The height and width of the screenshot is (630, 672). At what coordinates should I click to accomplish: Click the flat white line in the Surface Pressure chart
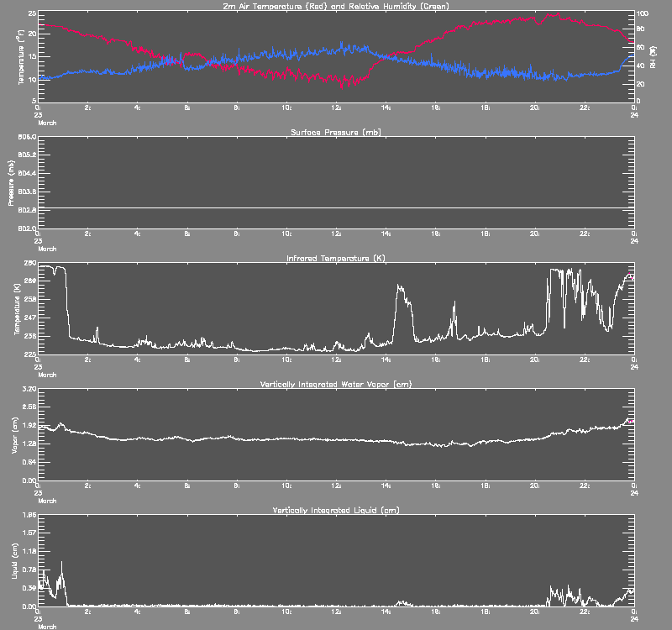(336, 207)
